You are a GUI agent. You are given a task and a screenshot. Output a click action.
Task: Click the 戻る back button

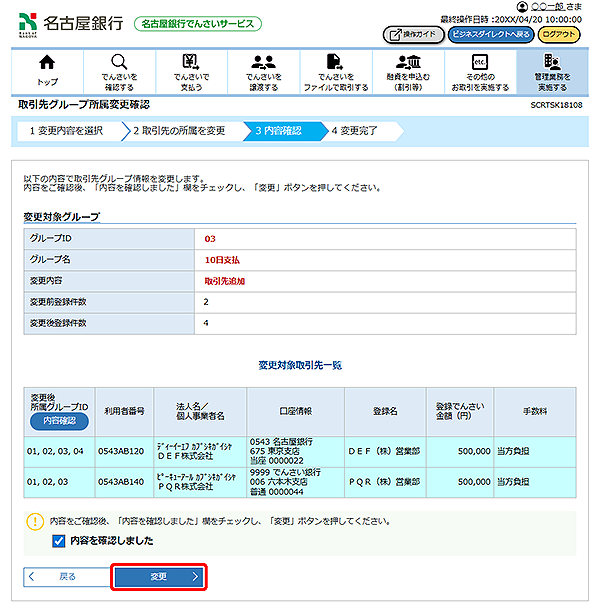[x=61, y=577]
